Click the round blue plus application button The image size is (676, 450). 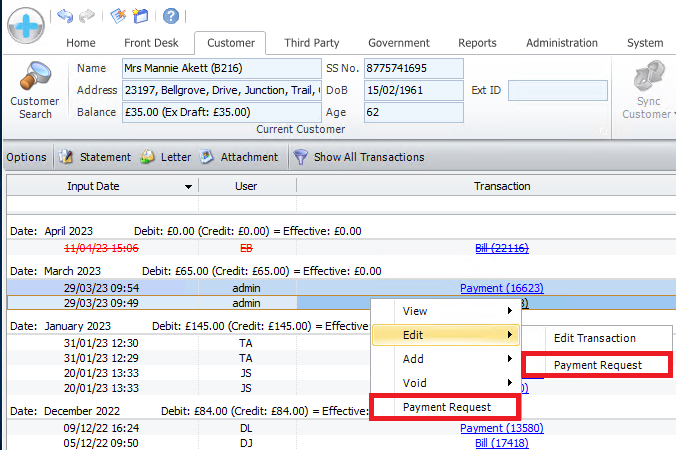(x=25, y=25)
